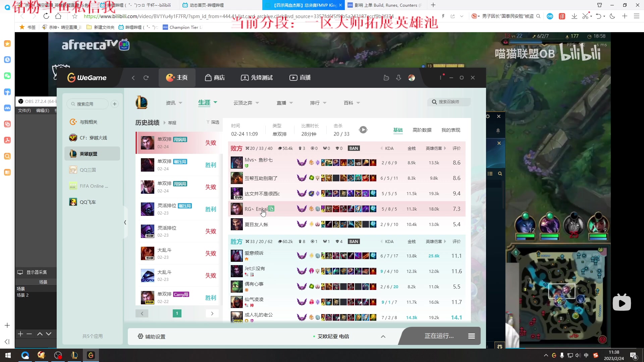Screen dimensions: 644x362
Task: Go to next match history page
Action: (212, 314)
